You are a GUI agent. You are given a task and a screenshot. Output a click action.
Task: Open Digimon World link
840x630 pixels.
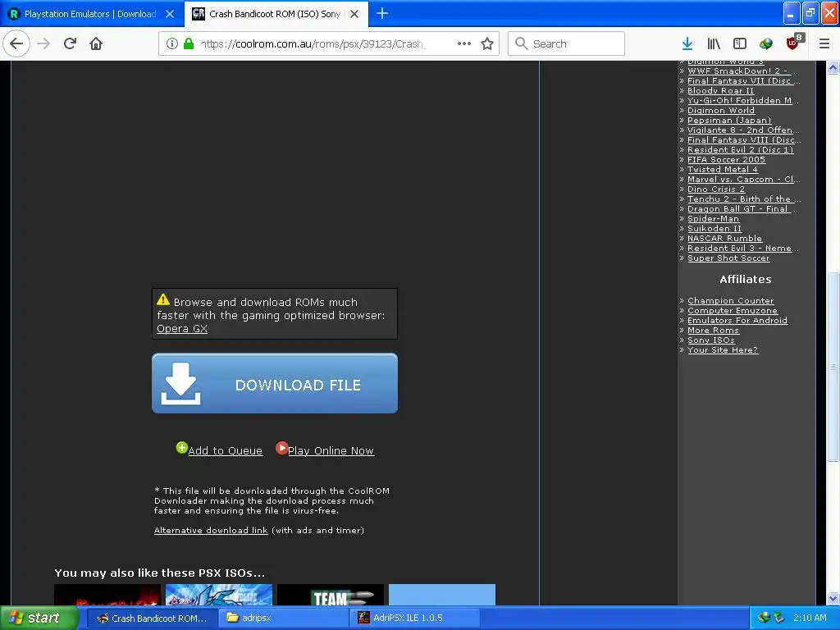(721, 111)
